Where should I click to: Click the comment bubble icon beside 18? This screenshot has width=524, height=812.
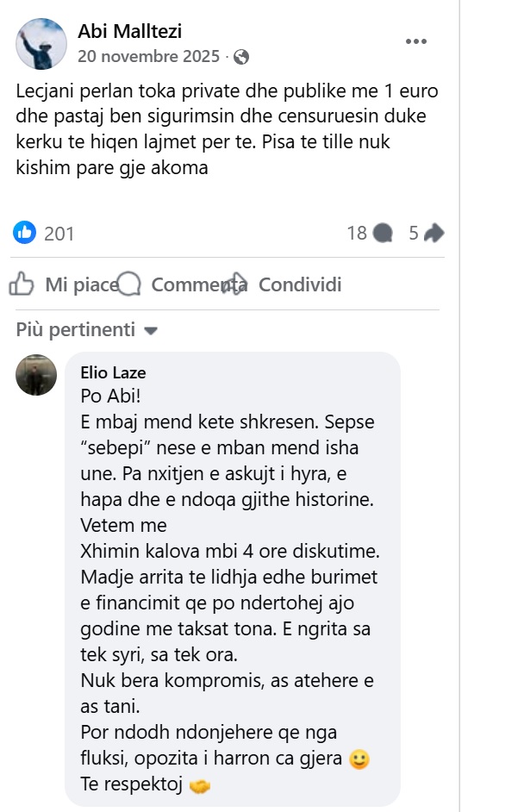tap(384, 233)
